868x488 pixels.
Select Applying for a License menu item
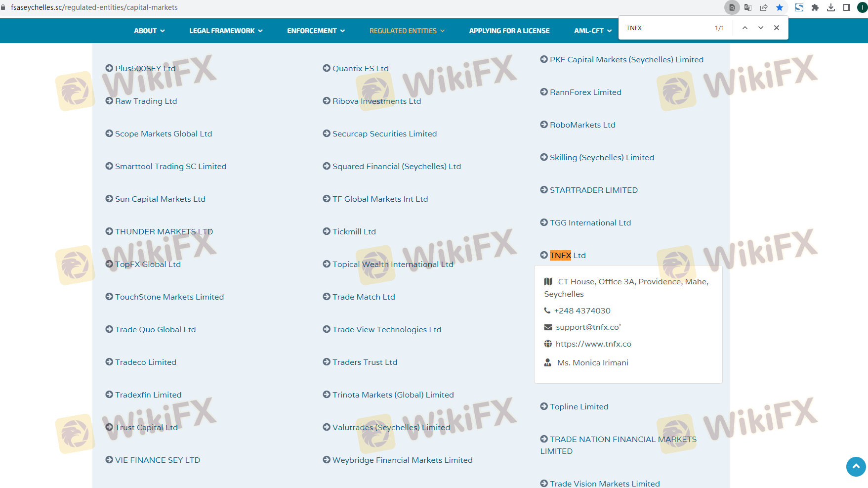pos(509,31)
